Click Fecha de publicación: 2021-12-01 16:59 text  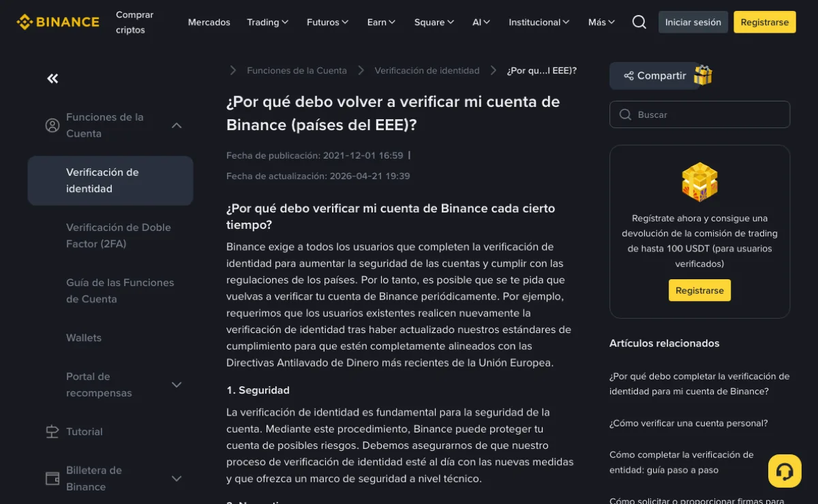(x=315, y=155)
